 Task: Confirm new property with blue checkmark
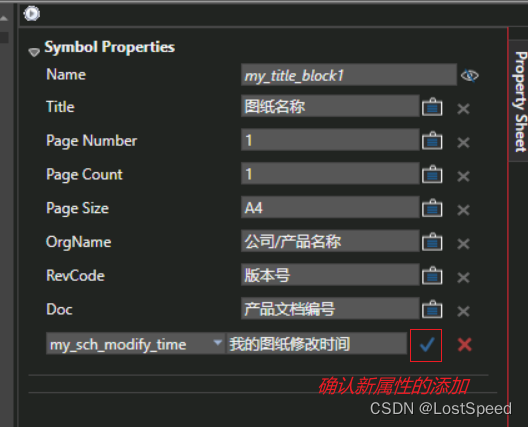click(x=426, y=346)
